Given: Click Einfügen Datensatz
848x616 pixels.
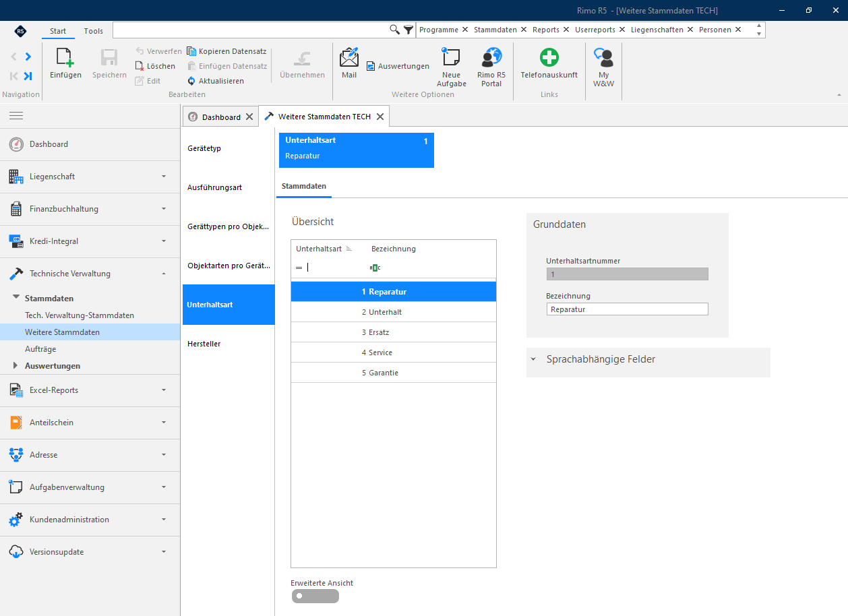Looking at the screenshot, I should 227,66.
